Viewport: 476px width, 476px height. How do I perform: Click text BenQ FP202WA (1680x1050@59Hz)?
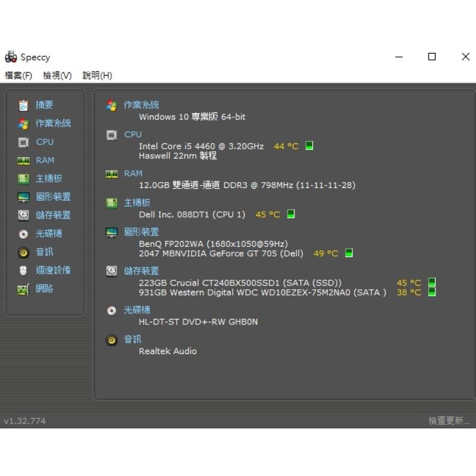pos(213,244)
